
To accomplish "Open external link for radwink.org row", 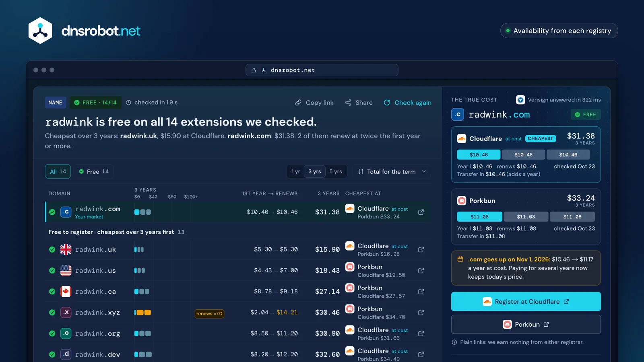I will pyautogui.click(x=421, y=333).
